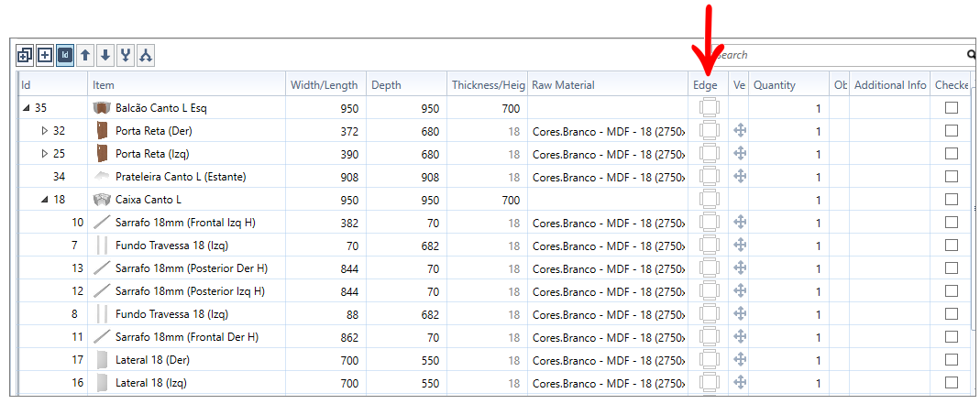
Task: Click vein icon for Sarrafo 18mm (Frontal Der H)
Action: pyautogui.click(x=740, y=336)
